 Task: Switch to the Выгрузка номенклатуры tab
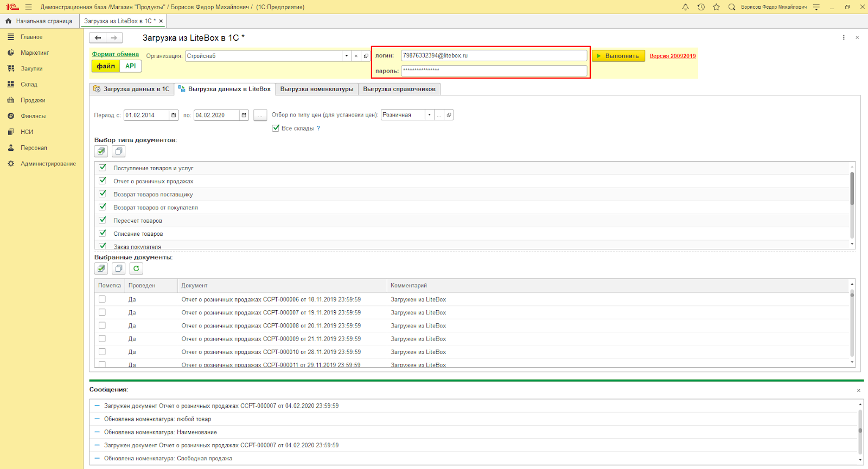click(x=317, y=89)
